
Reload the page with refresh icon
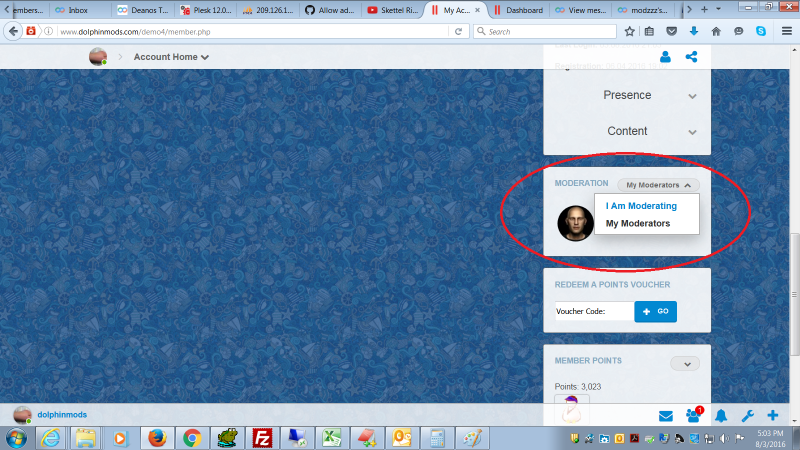458,32
